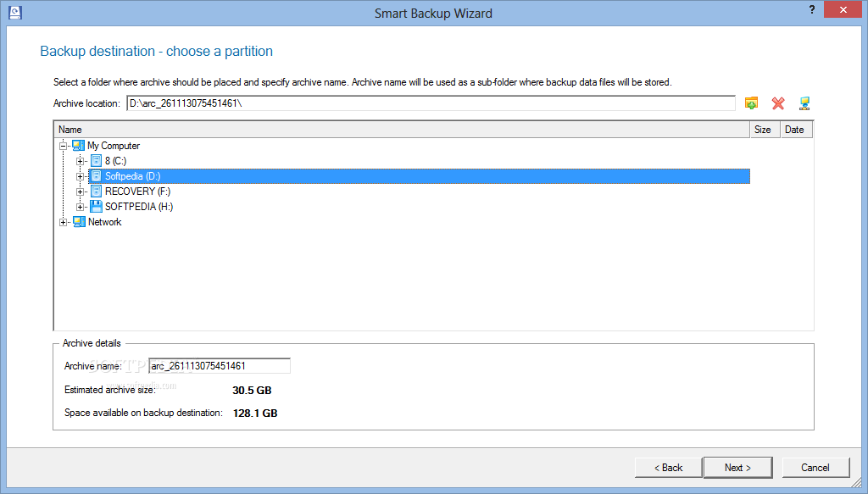Sort by the Name column header
This screenshot has height=494, width=868.
coord(402,130)
